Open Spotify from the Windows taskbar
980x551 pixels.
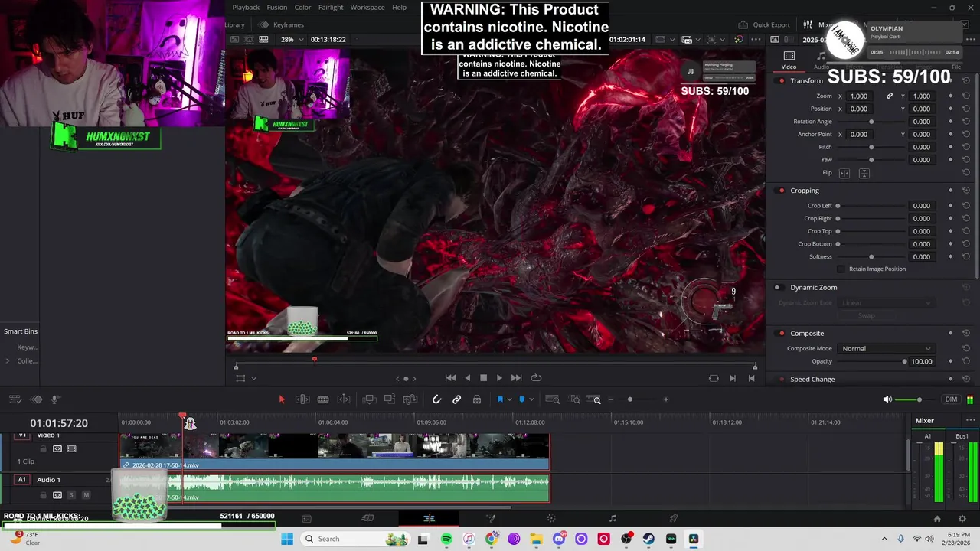[x=446, y=540]
